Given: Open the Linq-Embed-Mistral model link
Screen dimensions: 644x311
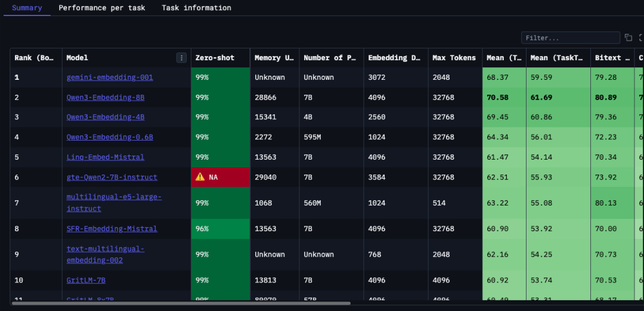Looking at the screenshot, I should click(x=106, y=157).
